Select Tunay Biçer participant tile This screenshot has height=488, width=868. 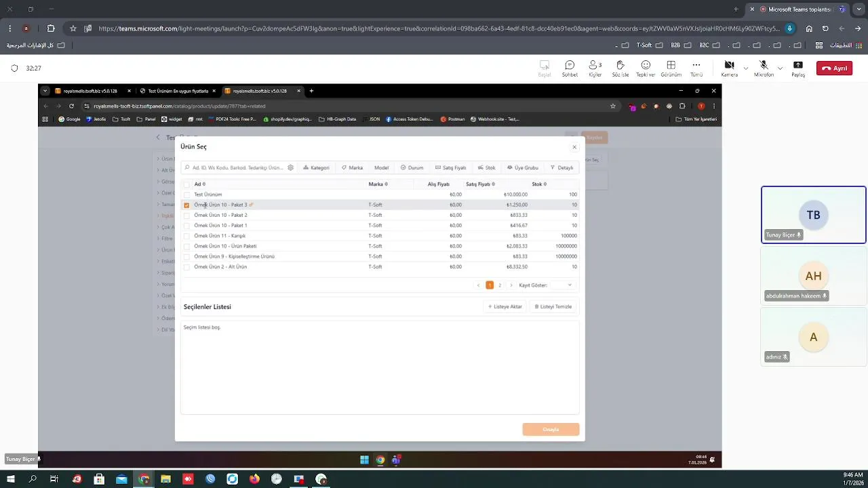click(813, 215)
